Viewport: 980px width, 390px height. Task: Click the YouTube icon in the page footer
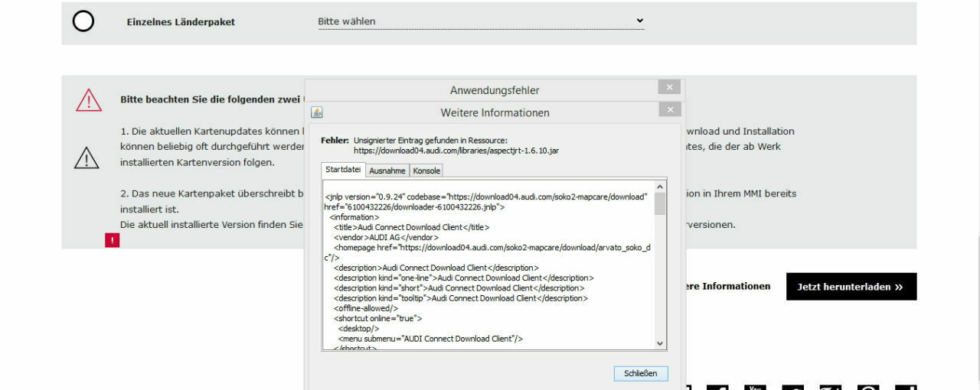pyautogui.click(x=755, y=388)
